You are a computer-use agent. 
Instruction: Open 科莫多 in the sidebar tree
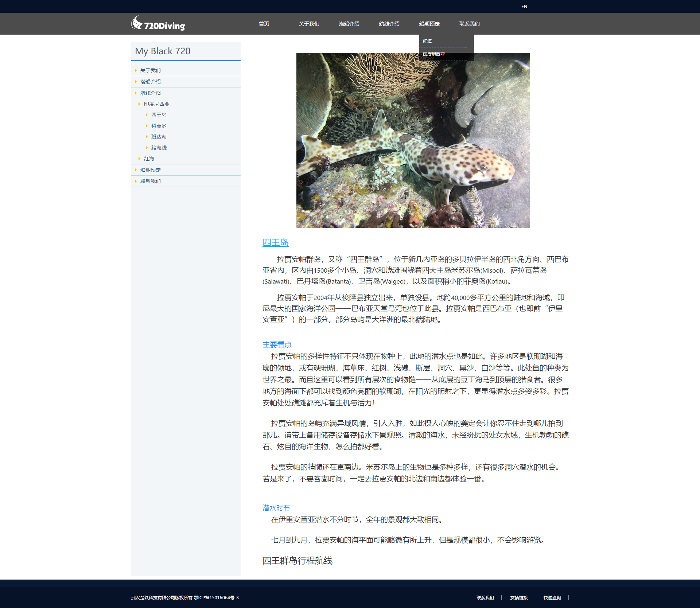[x=159, y=126]
